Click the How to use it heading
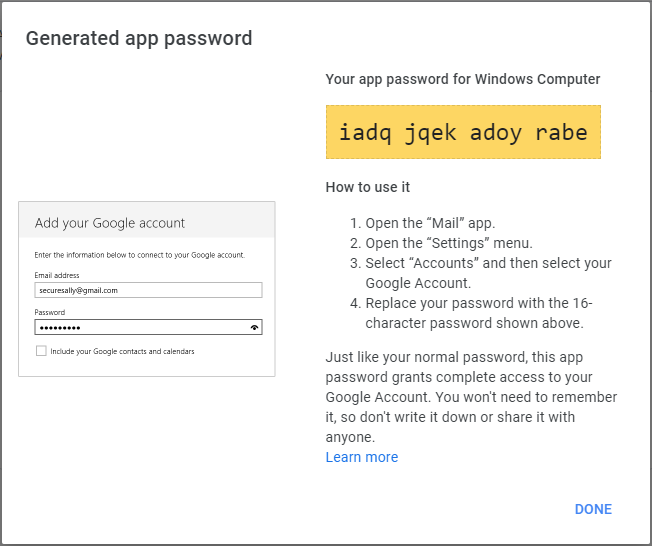 [368, 187]
